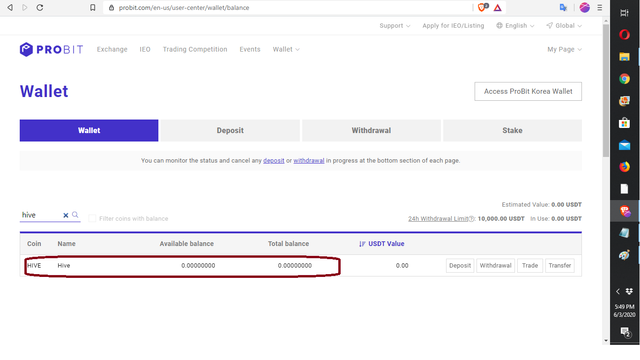Bookmark this page icon
This screenshot has width=640, height=360.
click(93, 7)
